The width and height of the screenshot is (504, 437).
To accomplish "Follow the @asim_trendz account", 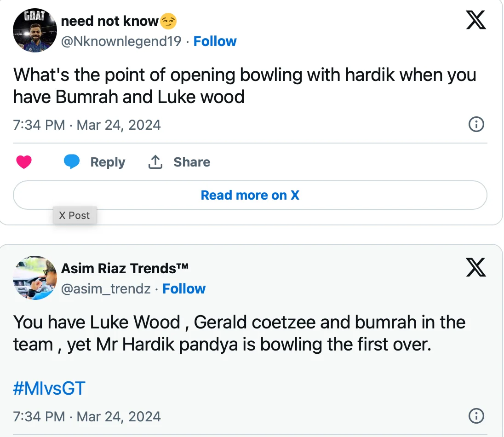I will tap(184, 289).
